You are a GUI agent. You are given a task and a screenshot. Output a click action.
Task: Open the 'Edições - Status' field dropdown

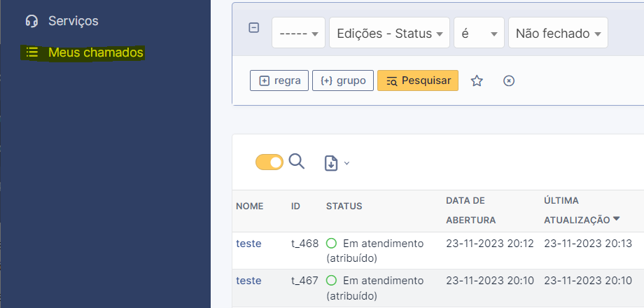point(389,33)
